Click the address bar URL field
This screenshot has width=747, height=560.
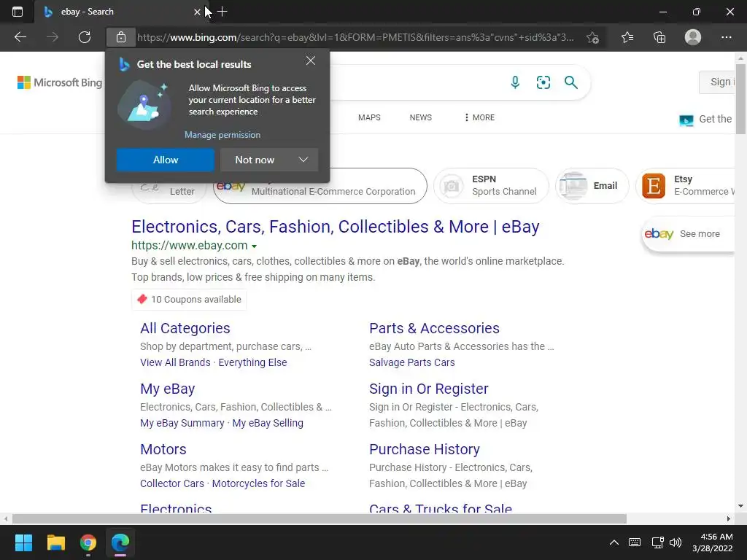[355, 37]
